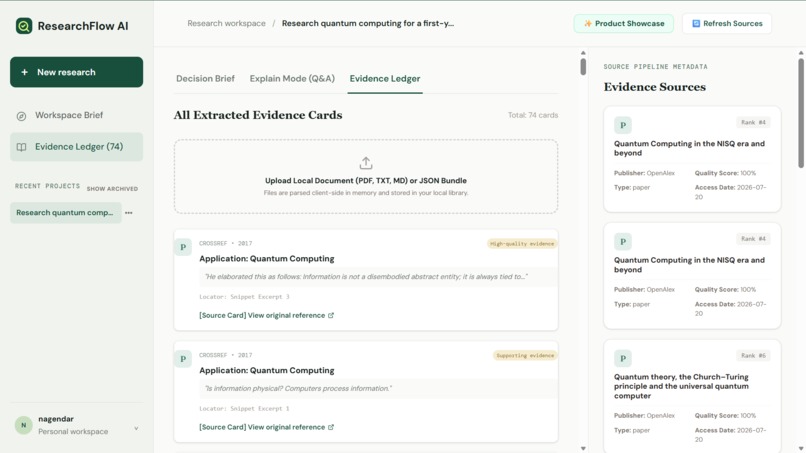Select the Evidence Ledger tab
806x453 pixels.
[x=385, y=79]
